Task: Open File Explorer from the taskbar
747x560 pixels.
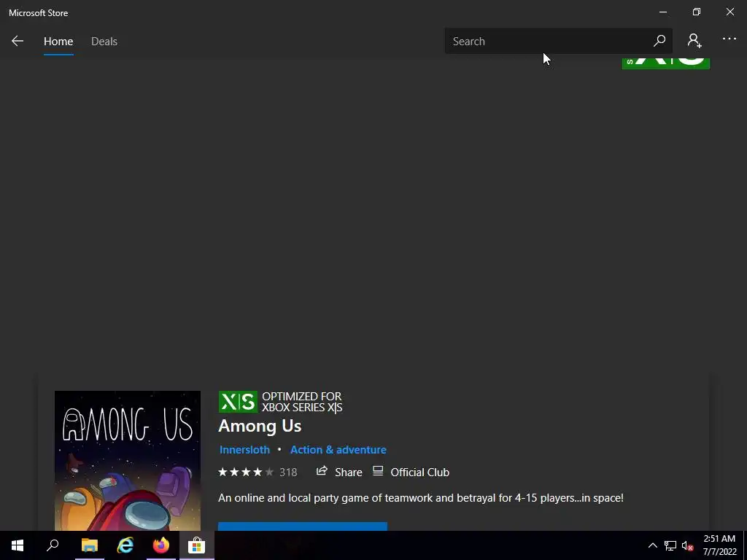Action: [x=89, y=545]
